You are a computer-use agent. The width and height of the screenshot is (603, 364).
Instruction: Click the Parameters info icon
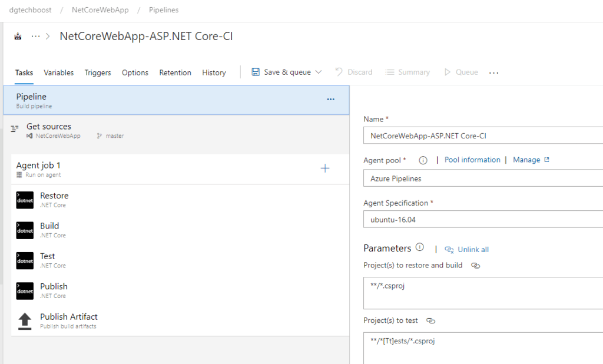tap(419, 248)
